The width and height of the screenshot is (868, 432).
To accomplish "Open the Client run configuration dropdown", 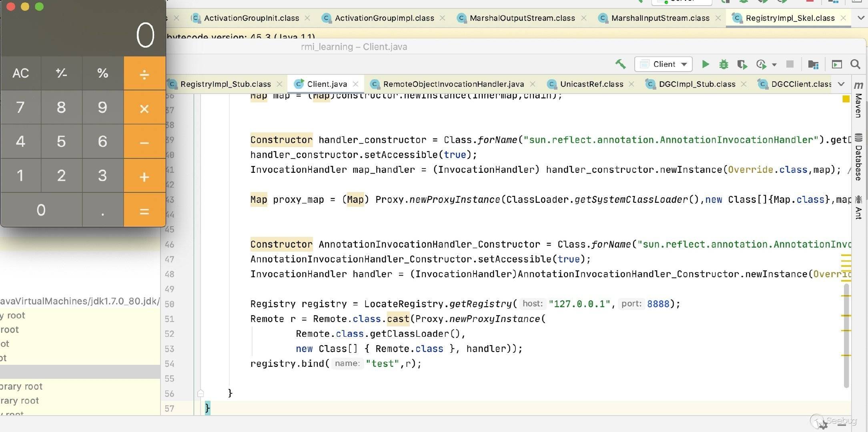I will pyautogui.click(x=664, y=64).
